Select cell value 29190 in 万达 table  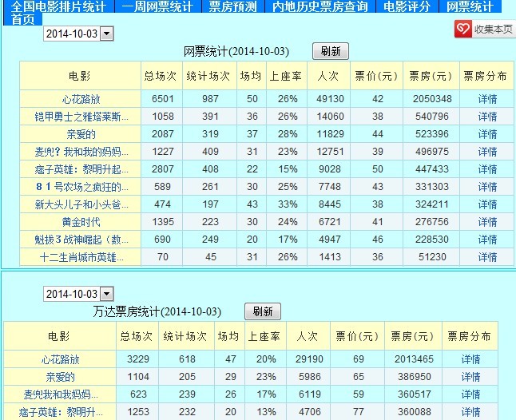tap(309, 359)
